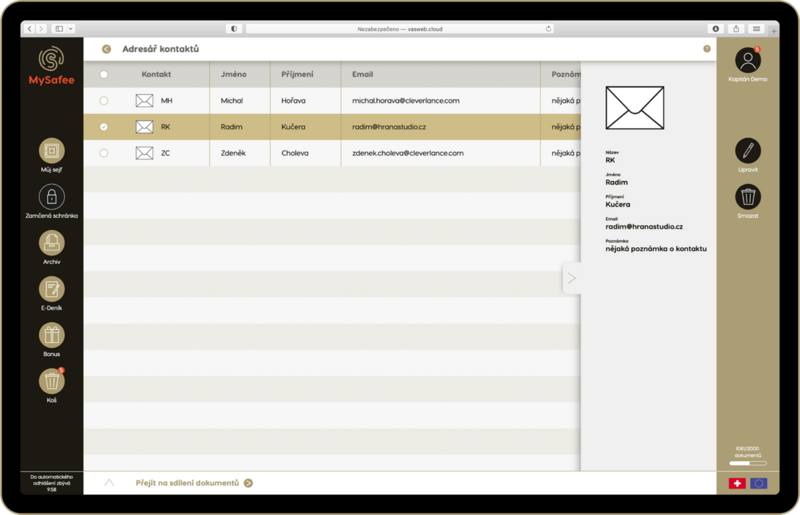Open the Koš trash bin in sidebar
The height and width of the screenshot is (515, 800).
pos(52,381)
